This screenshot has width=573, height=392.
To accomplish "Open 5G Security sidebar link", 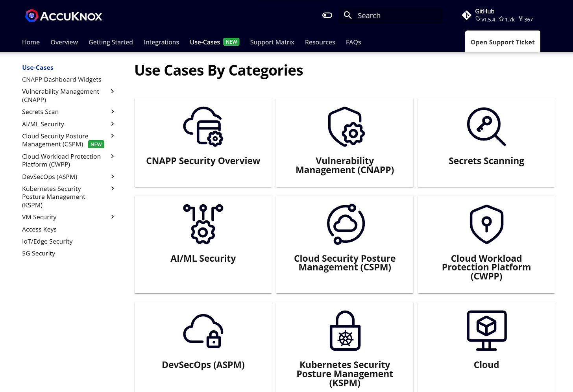I will (39, 253).
